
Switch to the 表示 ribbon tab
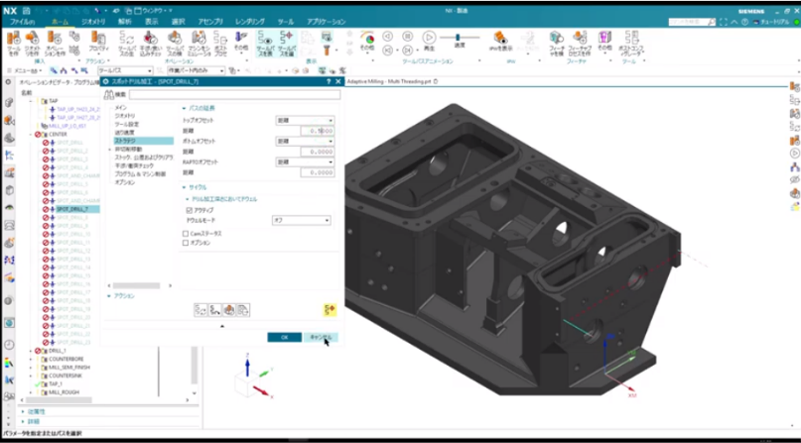click(151, 22)
